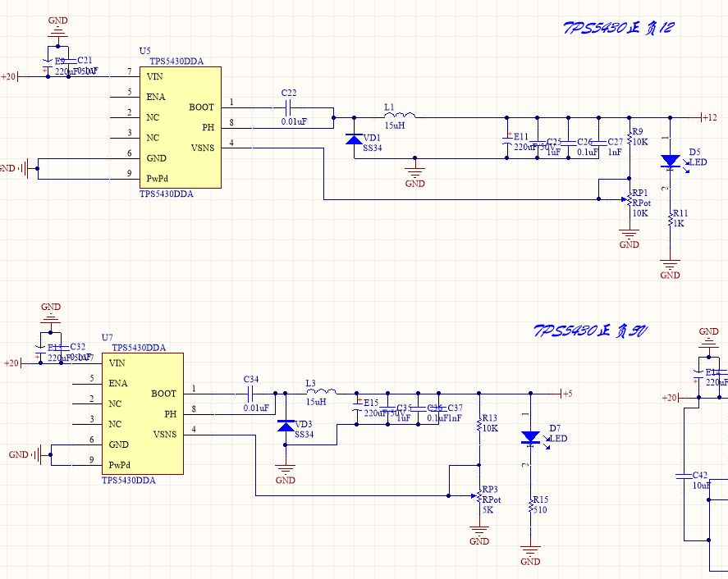The width and height of the screenshot is (728, 579).
Task: Click the 'C21' capacitor designator
Action: click(85, 61)
